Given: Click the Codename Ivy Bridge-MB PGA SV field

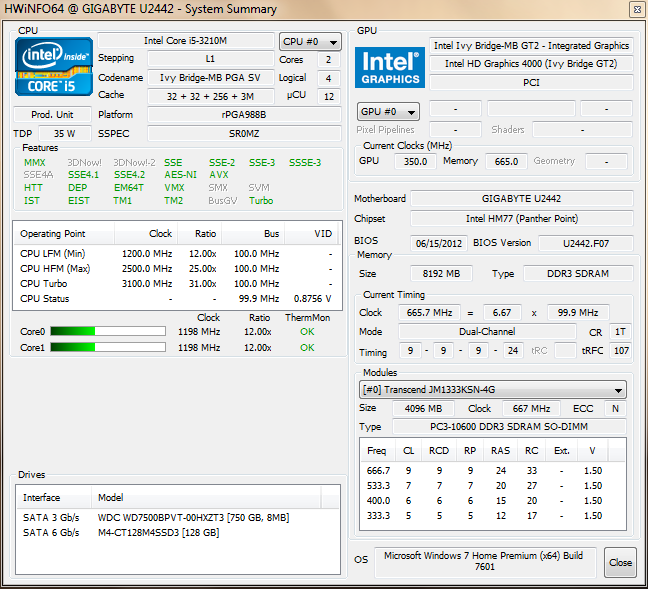Looking at the screenshot, I should click(x=210, y=78).
